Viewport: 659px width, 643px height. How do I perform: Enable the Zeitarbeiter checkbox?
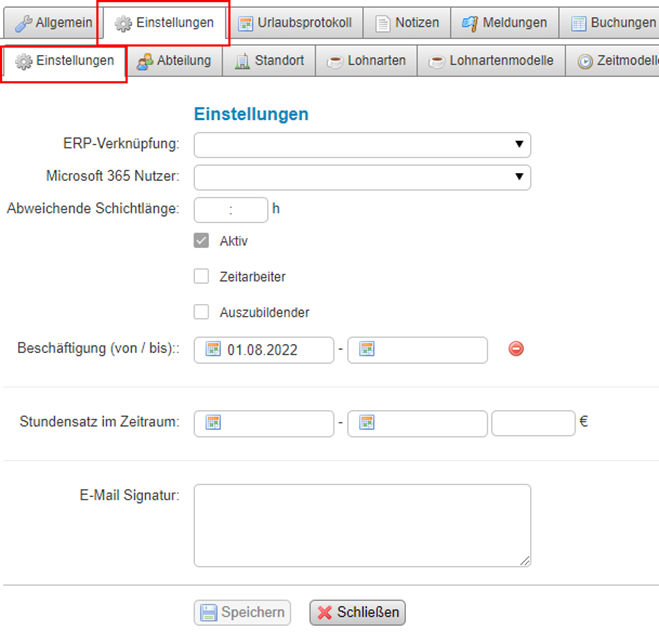coord(201,276)
